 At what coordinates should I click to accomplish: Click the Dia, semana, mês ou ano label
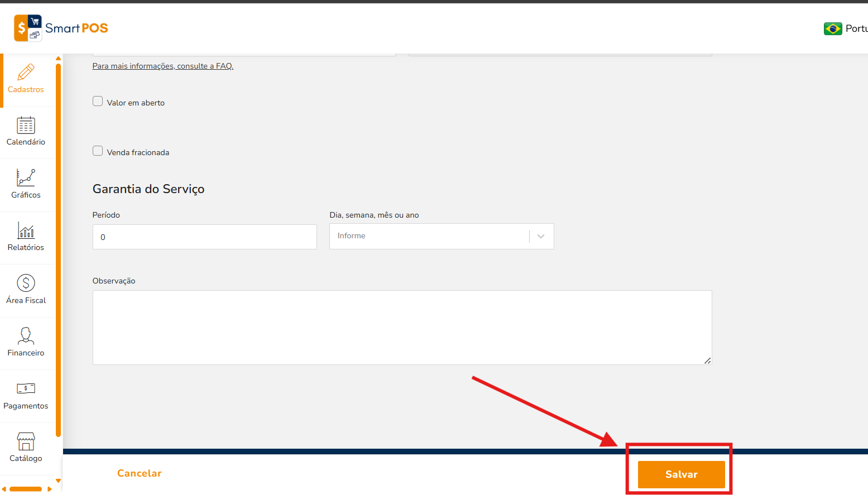point(374,215)
